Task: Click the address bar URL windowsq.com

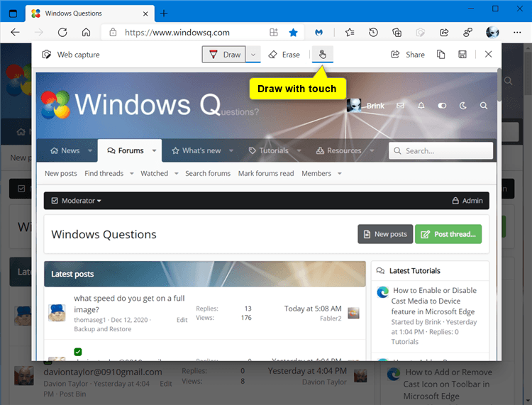Action: point(177,33)
